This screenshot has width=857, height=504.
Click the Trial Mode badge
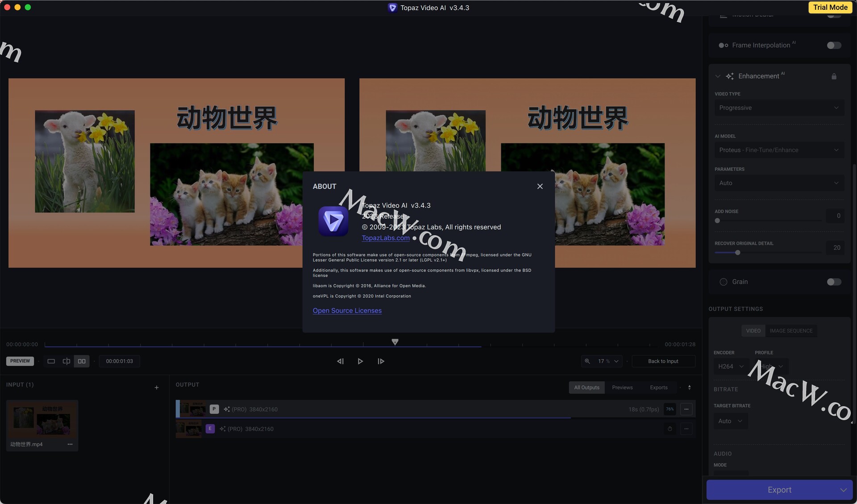pos(830,7)
